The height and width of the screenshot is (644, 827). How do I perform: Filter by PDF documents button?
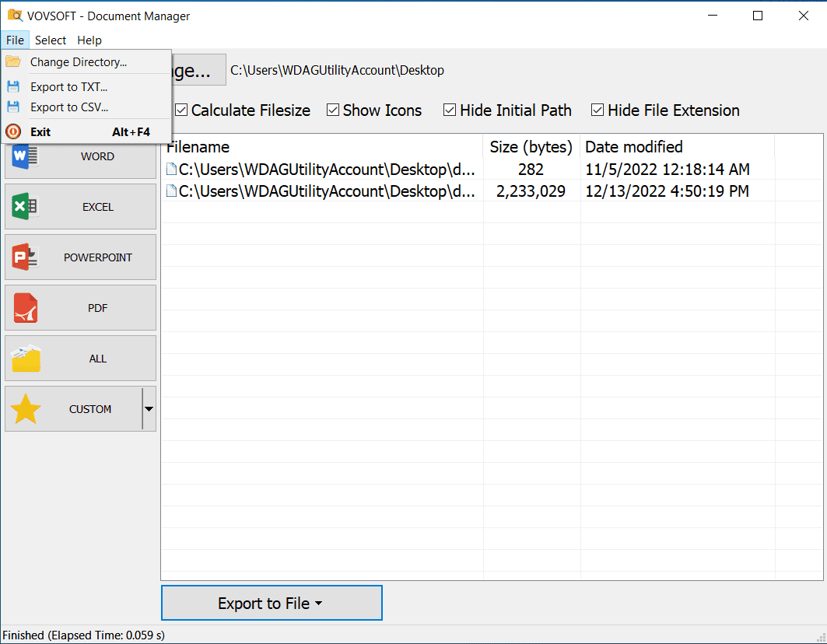point(81,308)
